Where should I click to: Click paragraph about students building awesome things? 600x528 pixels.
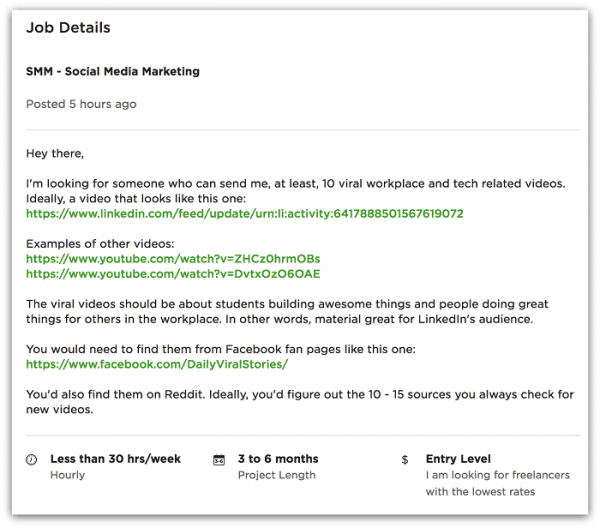(x=287, y=311)
